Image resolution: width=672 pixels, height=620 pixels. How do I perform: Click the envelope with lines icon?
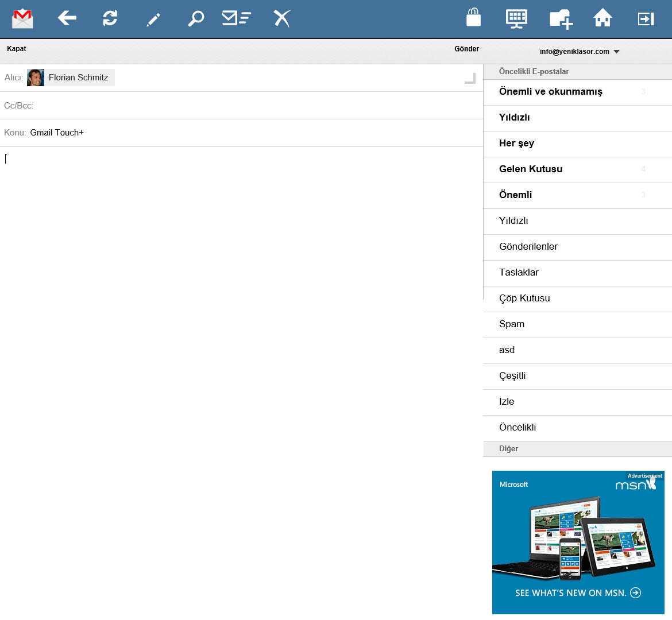click(x=236, y=18)
